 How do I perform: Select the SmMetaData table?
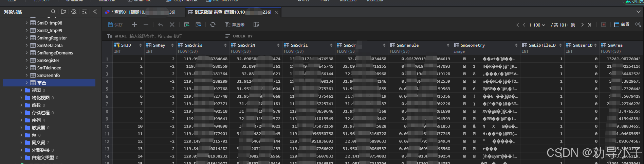pyautogui.click(x=50, y=45)
